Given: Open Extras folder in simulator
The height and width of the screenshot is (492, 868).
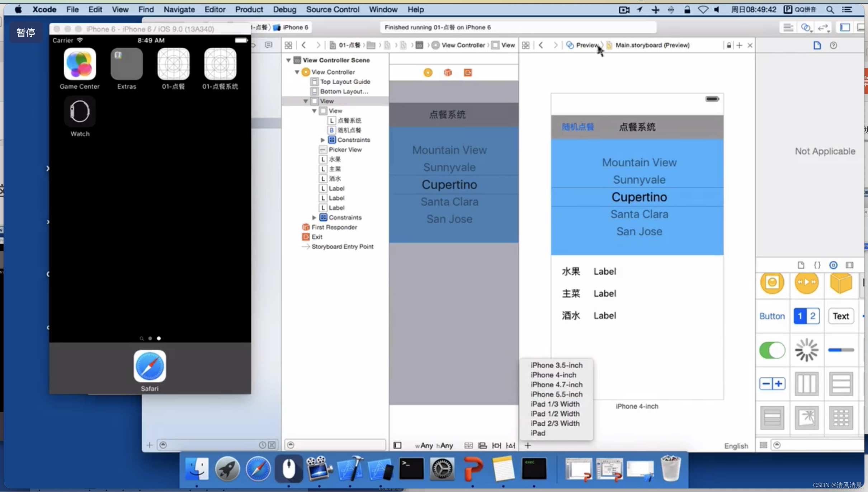Looking at the screenshot, I should [127, 64].
